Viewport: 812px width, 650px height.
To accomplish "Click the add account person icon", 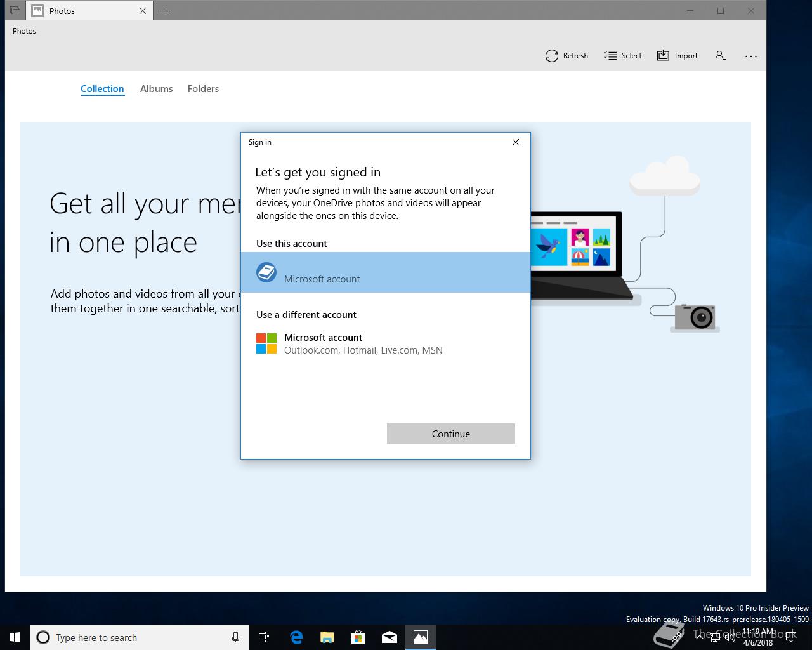I will coord(720,56).
